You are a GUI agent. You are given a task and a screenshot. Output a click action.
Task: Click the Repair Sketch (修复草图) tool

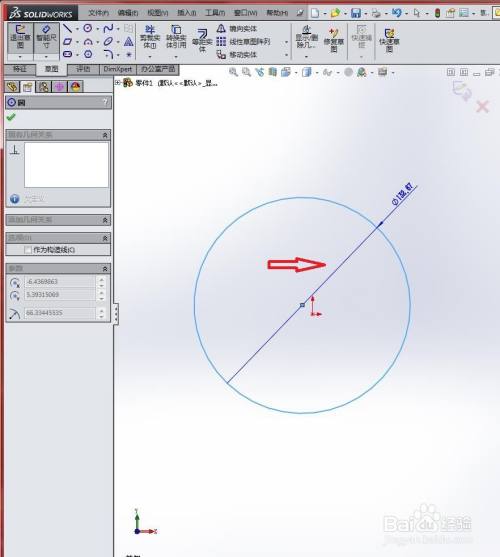click(333, 40)
